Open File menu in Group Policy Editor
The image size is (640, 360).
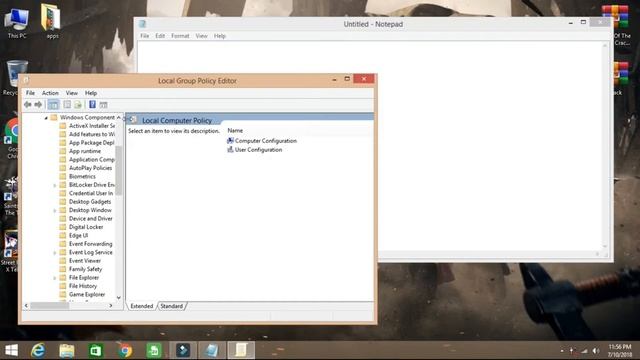click(x=30, y=93)
